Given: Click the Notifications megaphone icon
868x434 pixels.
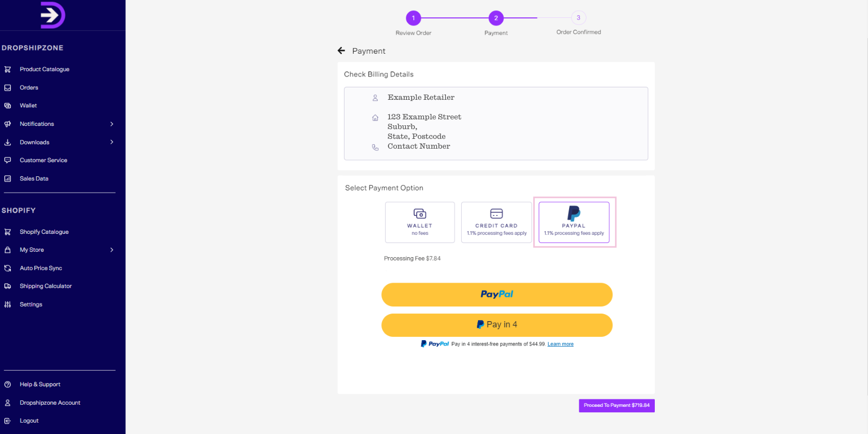Looking at the screenshot, I should [8, 124].
